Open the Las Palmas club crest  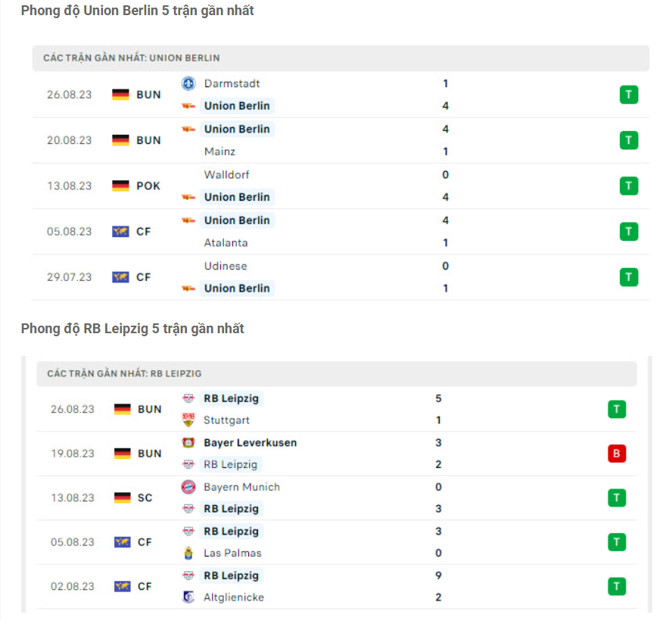(188, 553)
